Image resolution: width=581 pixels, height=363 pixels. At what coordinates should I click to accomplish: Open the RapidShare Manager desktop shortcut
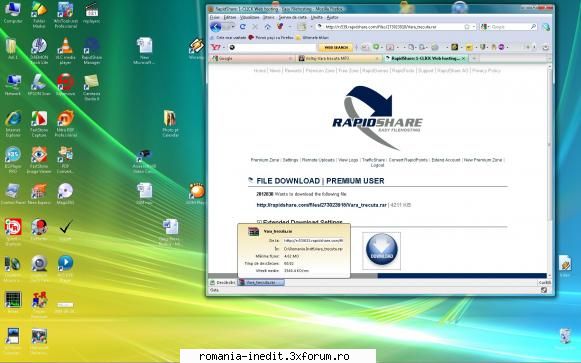click(x=92, y=51)
